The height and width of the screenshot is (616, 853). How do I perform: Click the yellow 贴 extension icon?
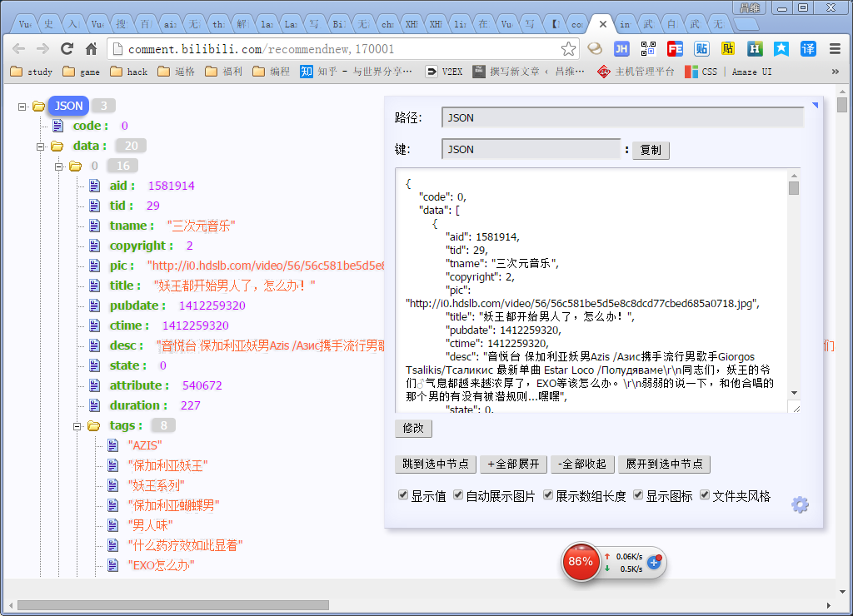coord(726,50)
